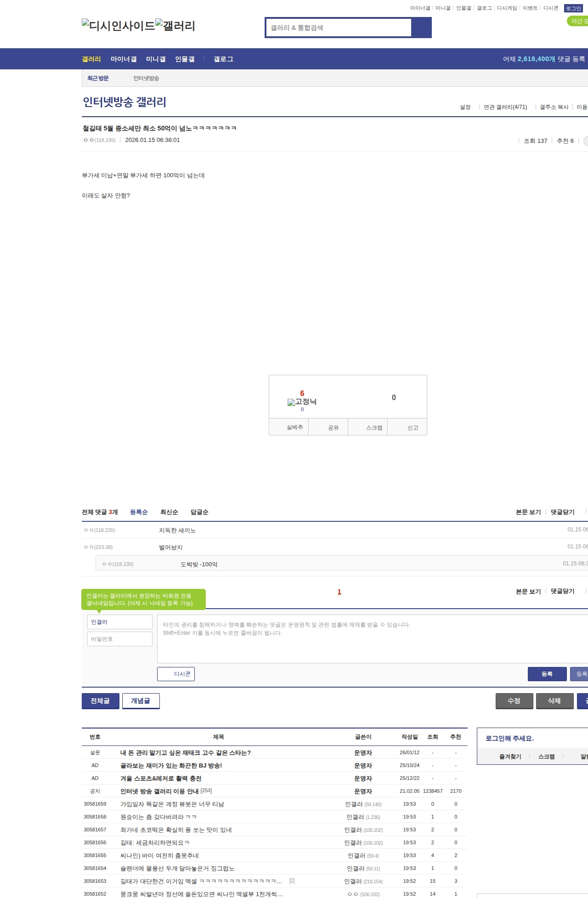Open 즐겨찾기 in the login box

click(510, 757)
